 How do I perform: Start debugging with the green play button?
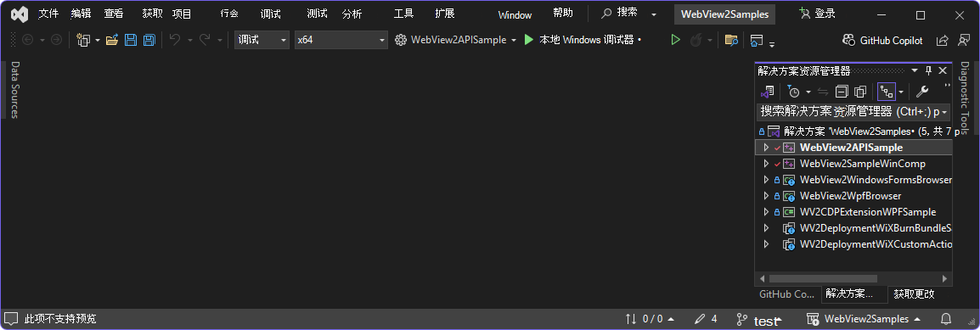pyautogui.click(x=529, y=40)
